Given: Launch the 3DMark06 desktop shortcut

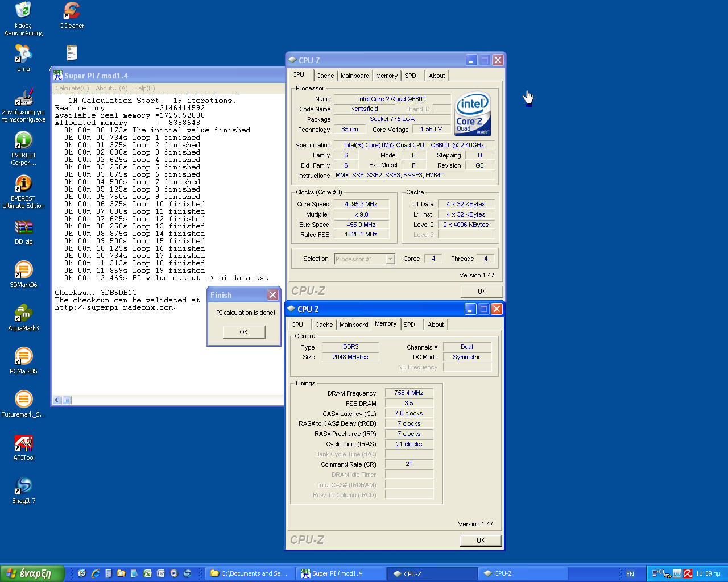Looking at the screenshot, I should tap(23, 275).
